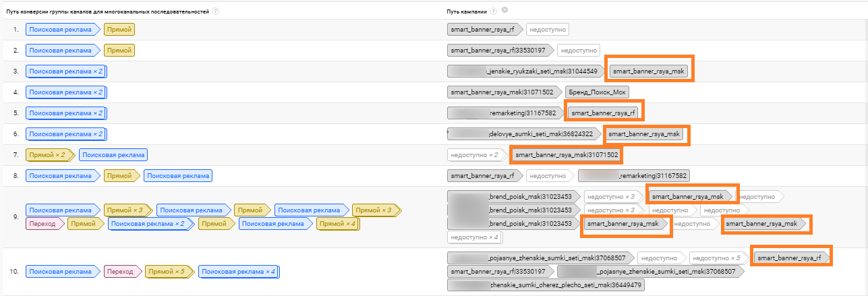The width and height of the screenshot is (868, 296).
Task: Select the недоступно × 2 tag
Action: tap(477, 155)
